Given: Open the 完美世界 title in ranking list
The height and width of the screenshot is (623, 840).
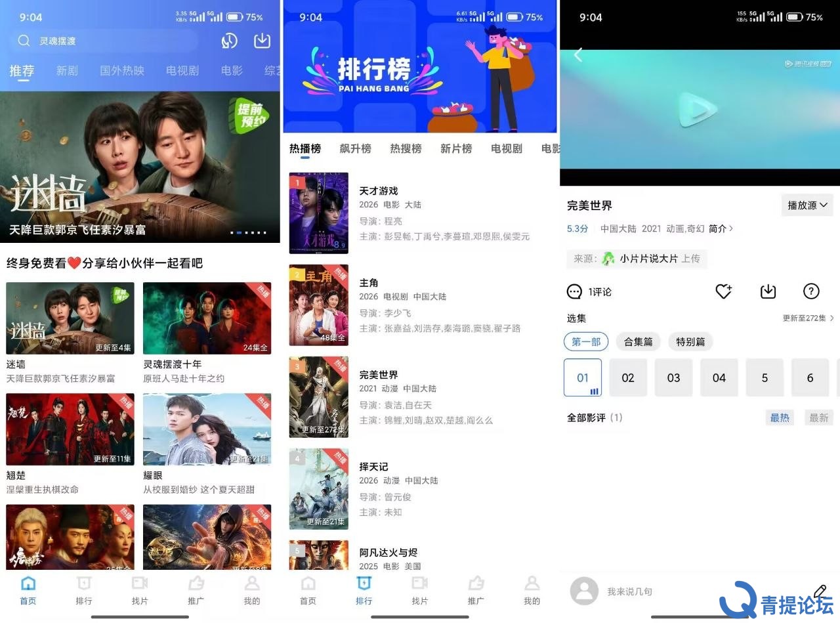Looking at the screenshot, I should (379, 375).
